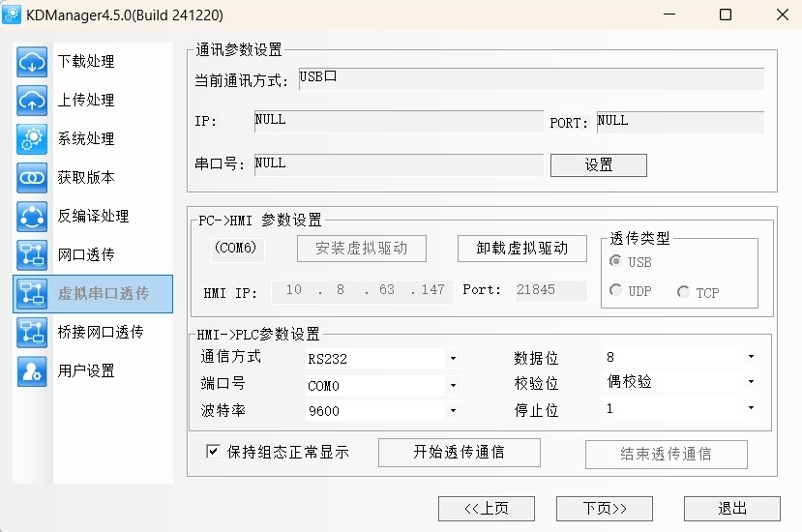Image resolution: width=802 pixels, height=532 pixels.
Task: Click the 系统处理 gear icon
Action: coord(32,139)
